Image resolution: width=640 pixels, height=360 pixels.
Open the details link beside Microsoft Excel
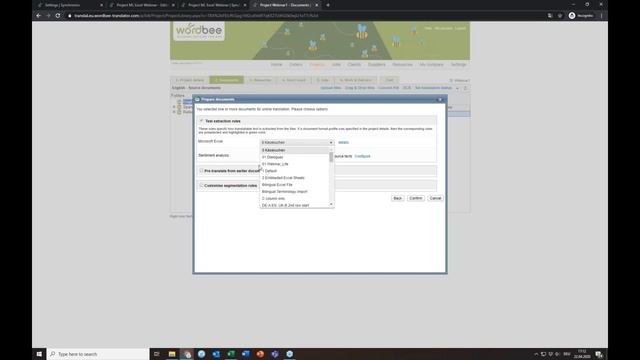pyautogui.click(x=343, y=142)
